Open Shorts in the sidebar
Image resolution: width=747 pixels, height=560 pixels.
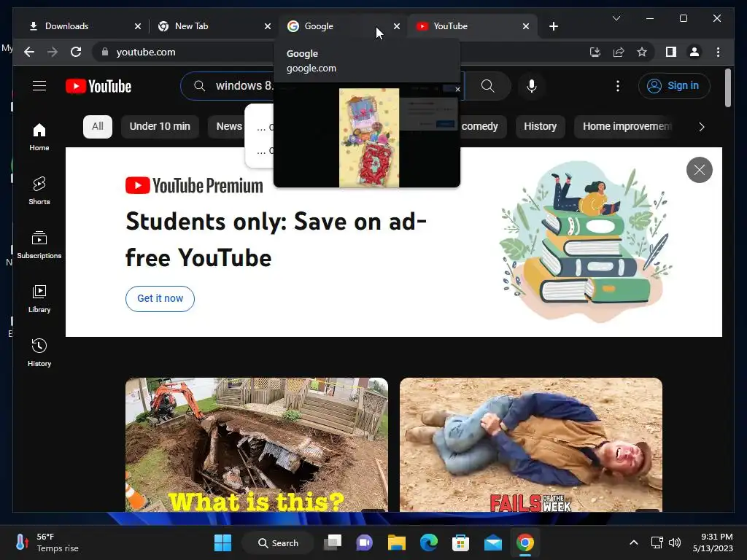pos(39,190)
